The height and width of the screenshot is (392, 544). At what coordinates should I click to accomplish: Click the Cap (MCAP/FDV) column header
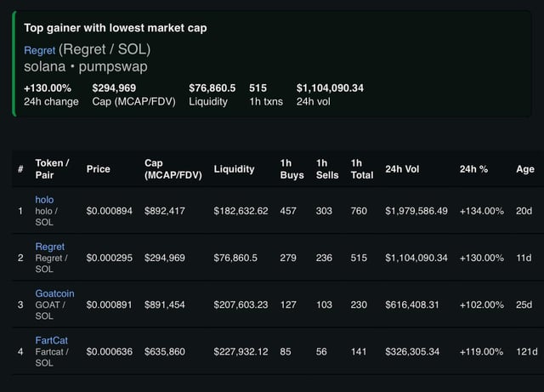click(x=173, y=169)
